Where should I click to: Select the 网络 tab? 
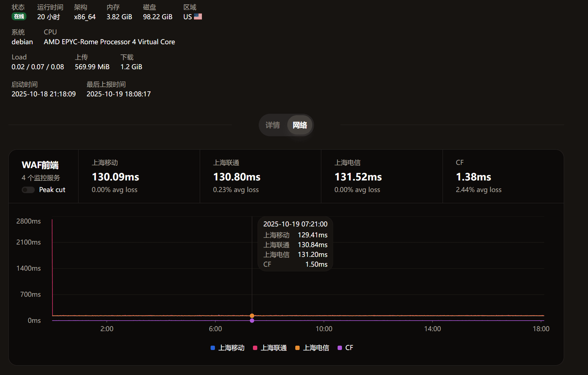click(300, 125)
